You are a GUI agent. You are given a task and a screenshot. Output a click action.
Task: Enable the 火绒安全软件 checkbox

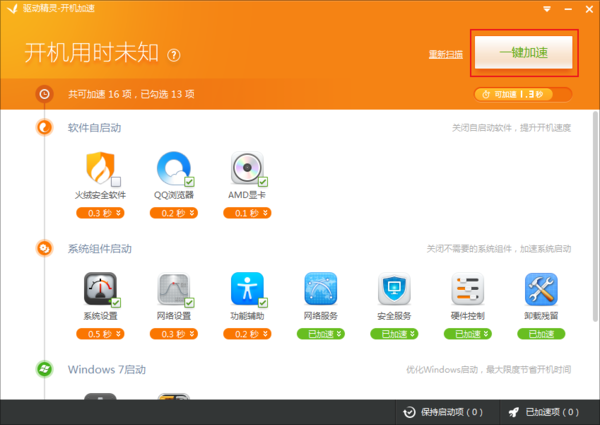(x=116, y=182)
